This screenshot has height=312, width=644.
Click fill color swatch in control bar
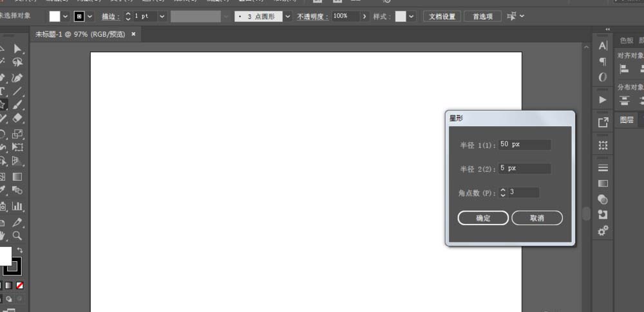coord(55,17)
